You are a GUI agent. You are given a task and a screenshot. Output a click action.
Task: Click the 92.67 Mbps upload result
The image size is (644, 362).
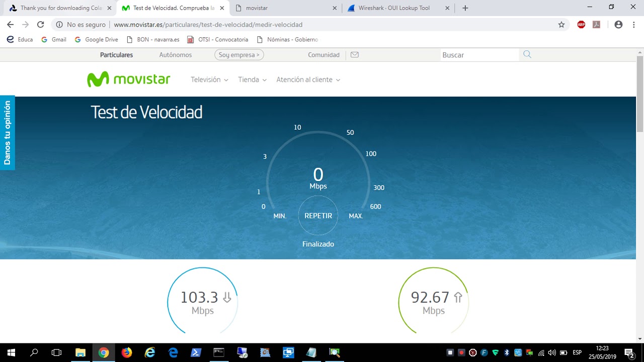[x=434, y=301]
